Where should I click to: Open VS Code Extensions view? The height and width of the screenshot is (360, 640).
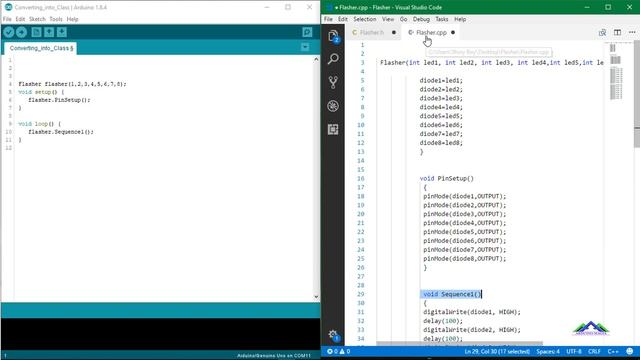point(333,129)
